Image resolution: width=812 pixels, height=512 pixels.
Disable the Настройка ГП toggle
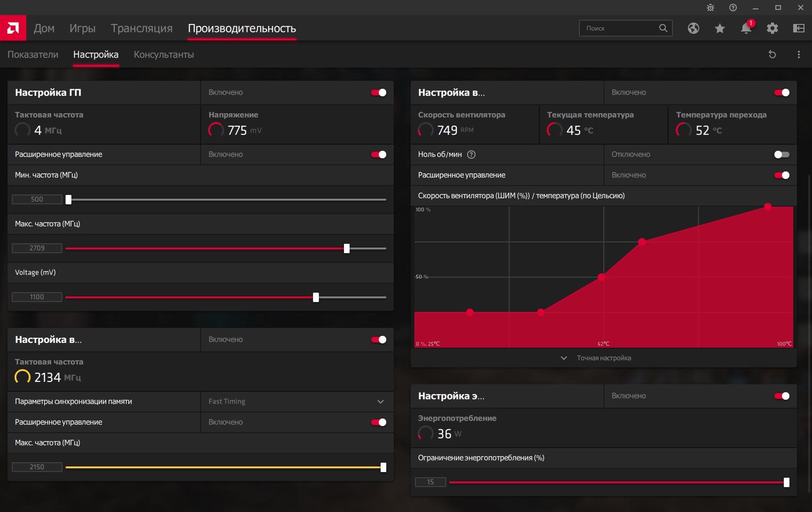click(x=379, y=93)
